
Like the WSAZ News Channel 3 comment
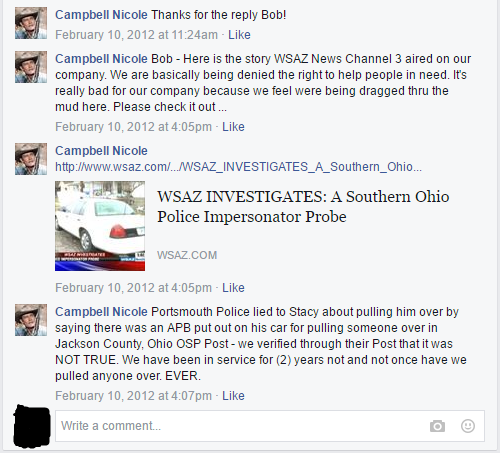(x=233, y=127)
